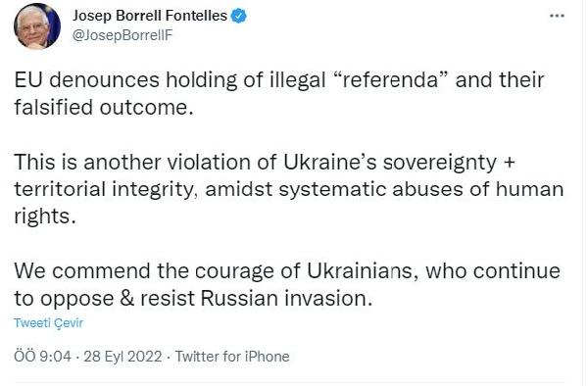This screenshot has width=588, height=386.
Task: Click the paragraph starting 'This is another violation'
Action: click(289, 189)
